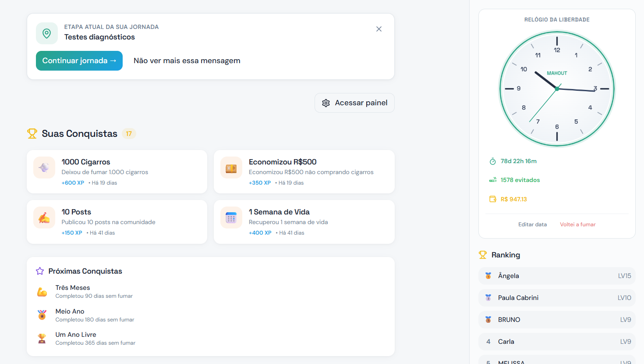The image size is (644, 364).
Task: Click Editar data link
Action: 533,225
